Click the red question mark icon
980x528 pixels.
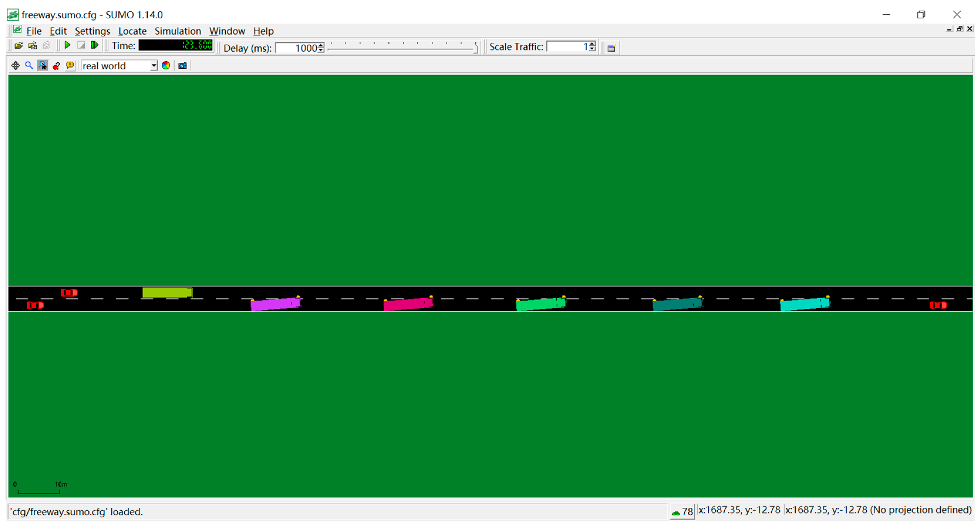(x=56, y=66)
